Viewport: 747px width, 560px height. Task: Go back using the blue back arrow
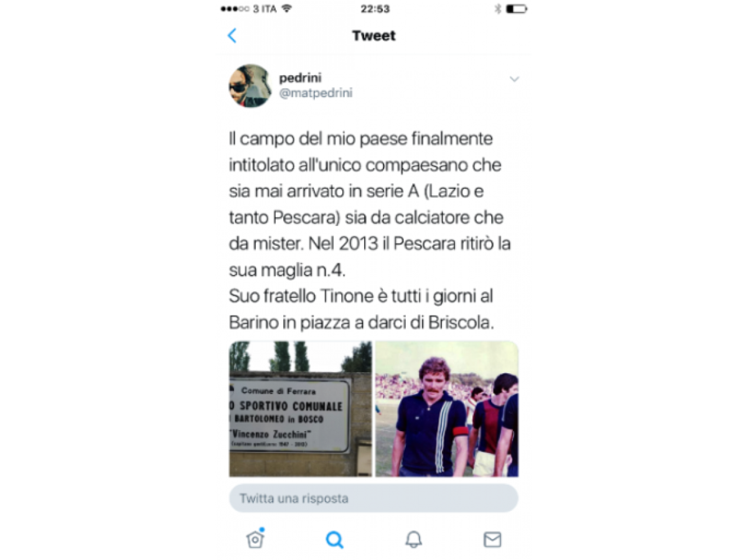[232, 35]
